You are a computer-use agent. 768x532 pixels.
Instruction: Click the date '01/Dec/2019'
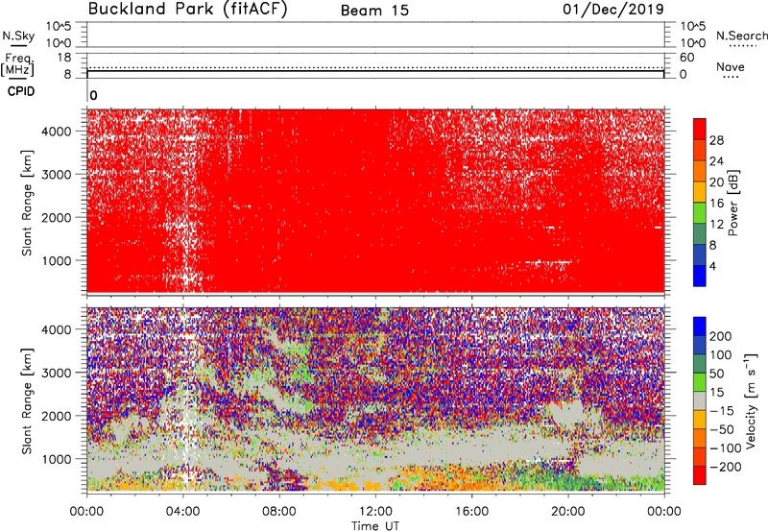point(613,10)
